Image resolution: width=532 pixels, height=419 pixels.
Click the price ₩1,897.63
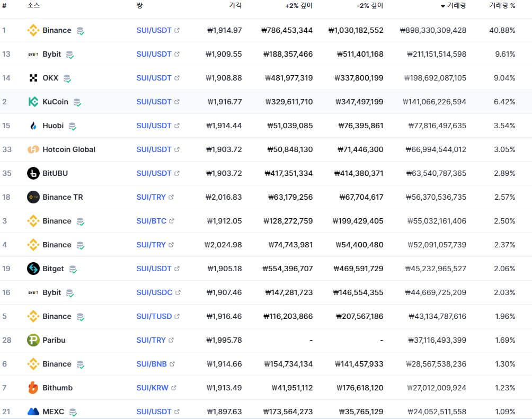click(x=225, y=412)
